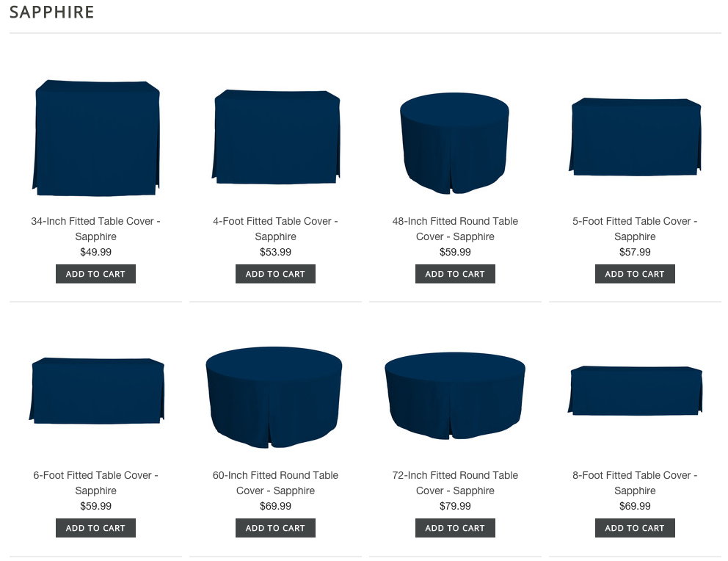The height and width of the screenshot is (561, 728).
Task: Add the 5-Foot Fitted Table Cover to cart
Action: click(x=635, y=274)
